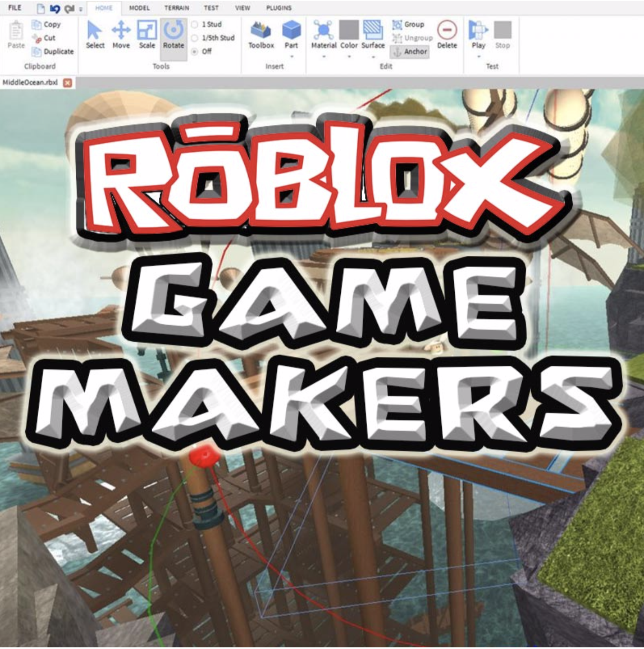Undo the last action
This screenshot has height=649, width=644.
pos(54,8)
